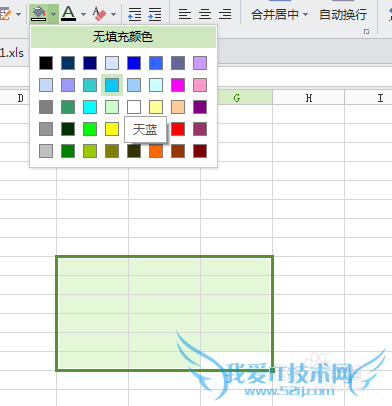Click the decrease indent icon
This screenshot has width=392, height=406.
135,14
